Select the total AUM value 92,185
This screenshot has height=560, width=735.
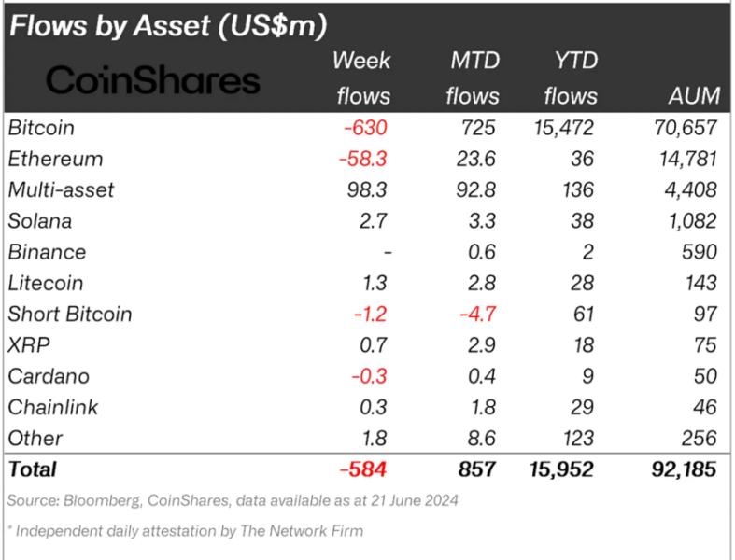681,469
